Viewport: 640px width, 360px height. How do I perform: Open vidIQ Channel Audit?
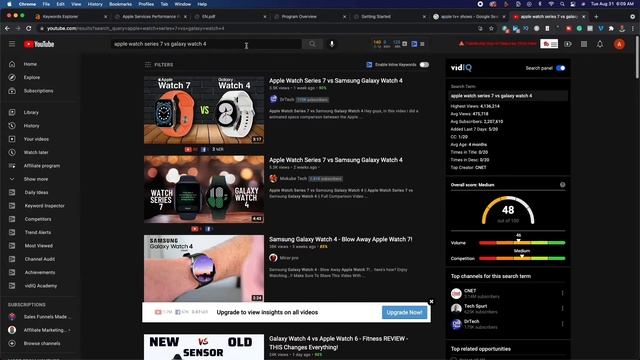[39, 259]
